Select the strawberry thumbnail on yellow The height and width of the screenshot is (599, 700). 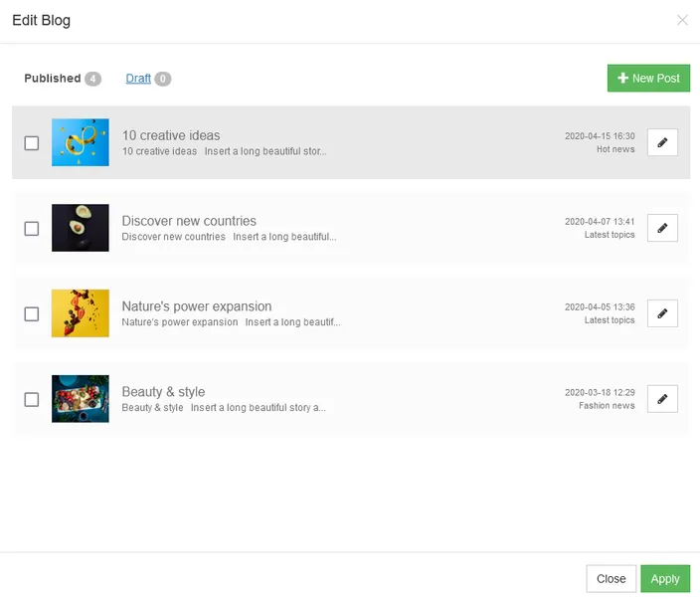[x=81, y=313]
